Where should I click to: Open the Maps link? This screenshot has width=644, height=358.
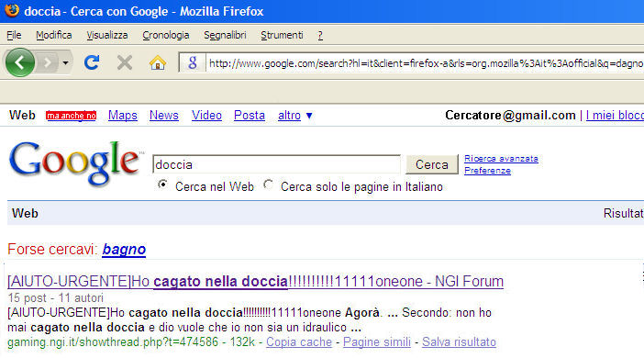click(122, 116)
